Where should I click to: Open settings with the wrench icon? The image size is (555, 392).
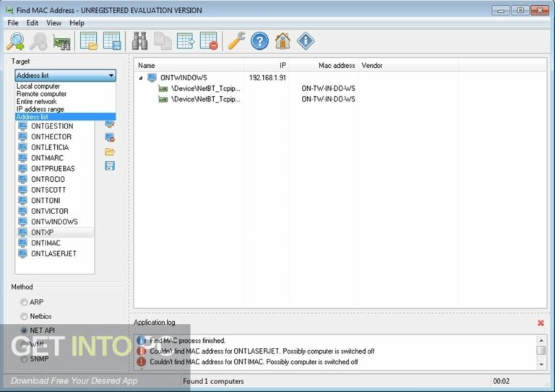coord(236,41)
